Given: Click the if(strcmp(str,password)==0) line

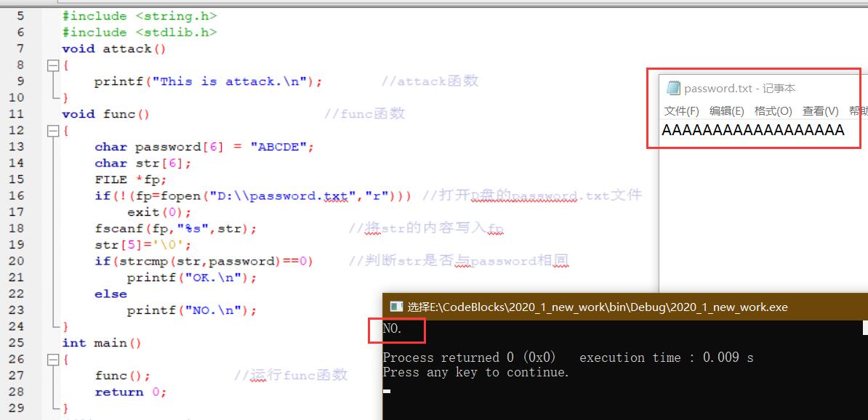Looking at the screenshot, I should (204, 261).
